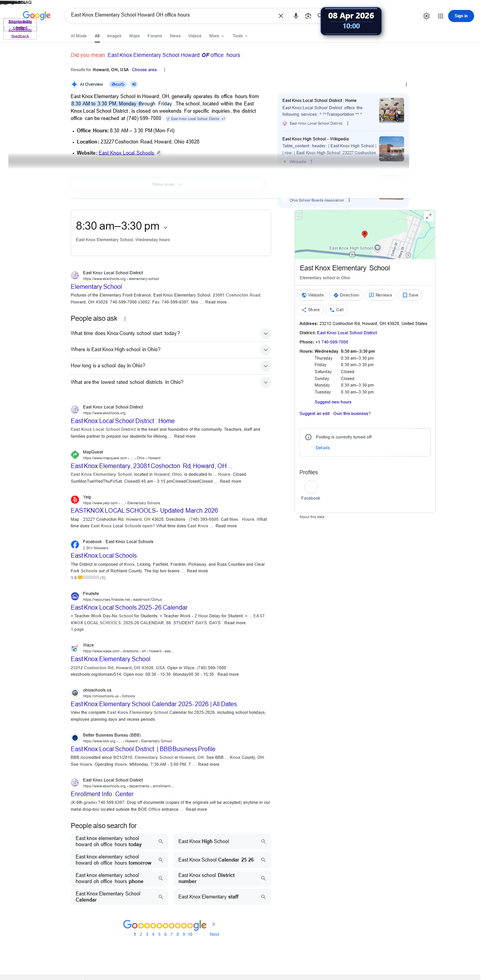The height and width of the screenshot is (980, 486).
Task: Open People also ask options menu
Action: (125, 318)
